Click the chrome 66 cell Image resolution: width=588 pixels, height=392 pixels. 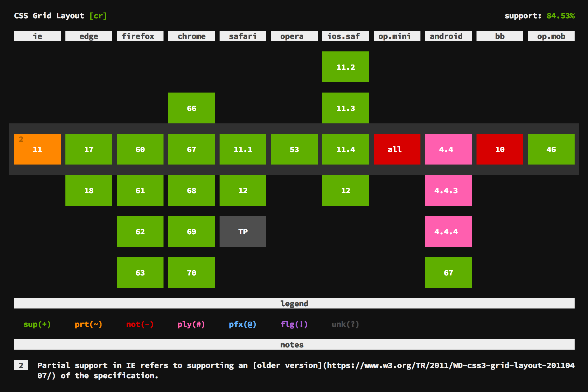tap(192, 108)
